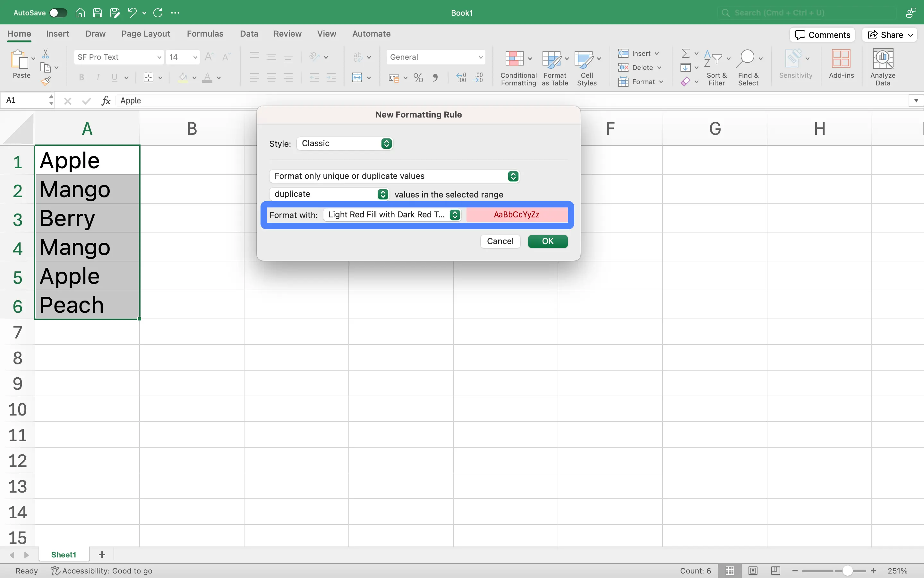
Task: Switch to the Draw tab
Action: (x=96, y=34)
